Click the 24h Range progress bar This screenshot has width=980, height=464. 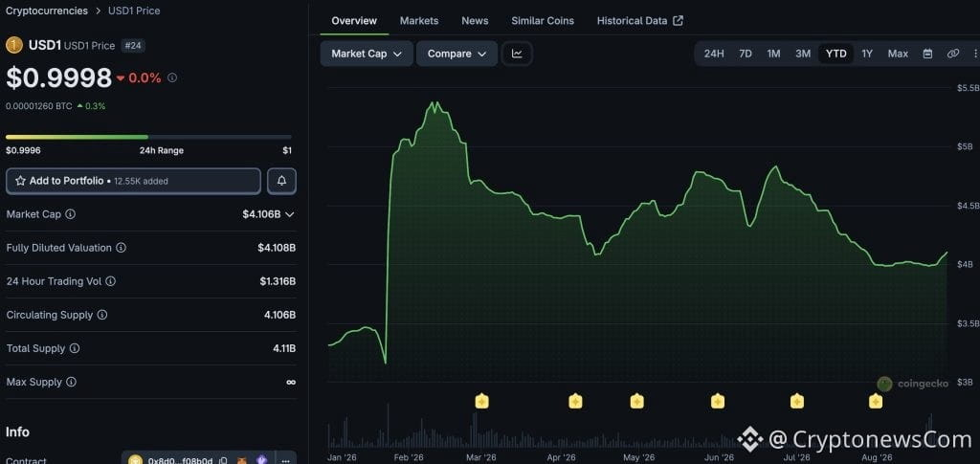[x=148, y=137]
